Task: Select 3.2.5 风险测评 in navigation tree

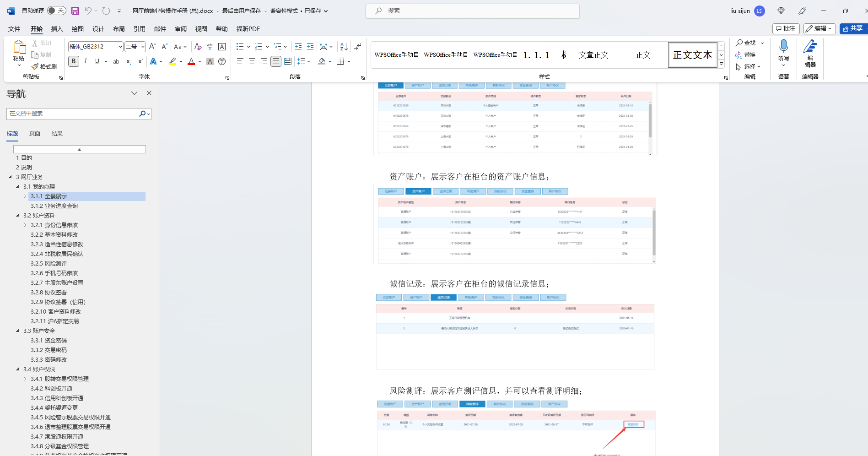Action: click(49, 263)
